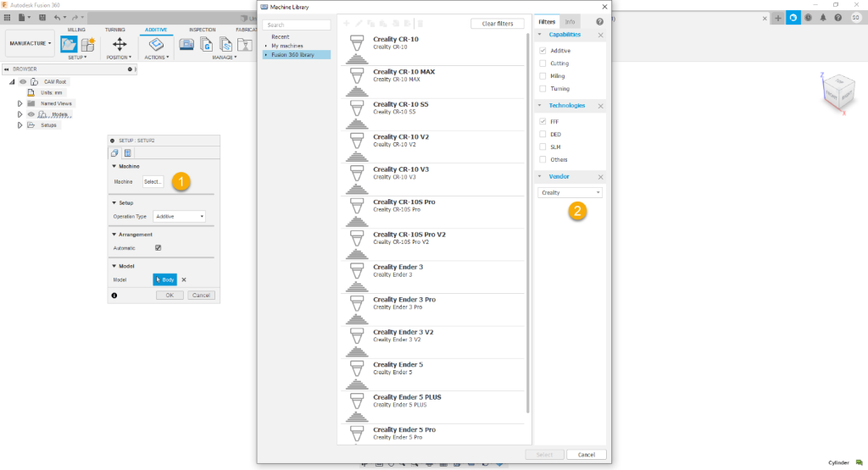This screenshot has height=470, width=868.
Task: Open the Post Library G icon
Action: tap(207, 45)
